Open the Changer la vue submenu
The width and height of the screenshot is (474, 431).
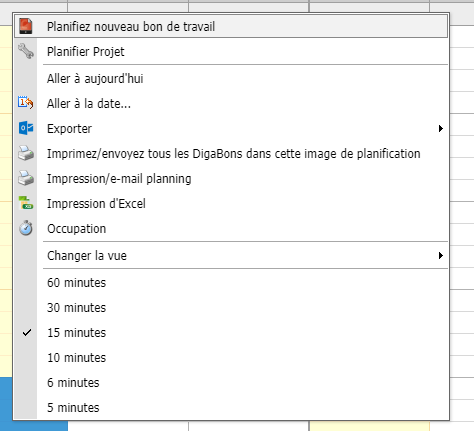tap(231, 256)
